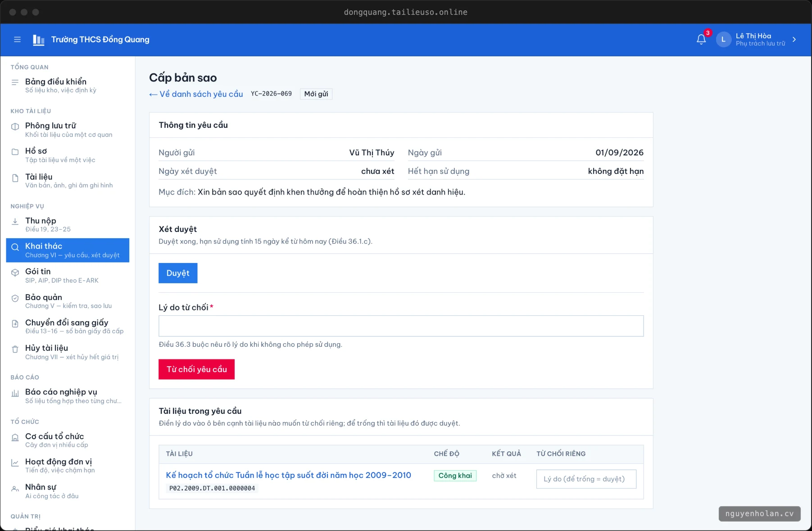Open Cơ cấu tổ chức menu item
The height and width of the screenshot is (531, 812).
coord(68,440)
